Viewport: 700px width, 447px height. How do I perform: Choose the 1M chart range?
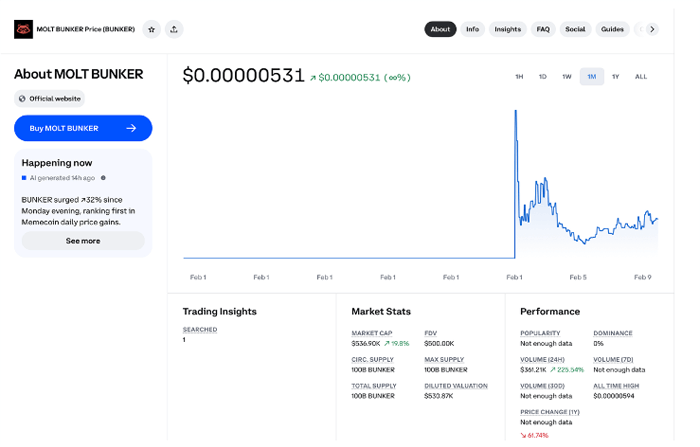click(x=592, y=77)
